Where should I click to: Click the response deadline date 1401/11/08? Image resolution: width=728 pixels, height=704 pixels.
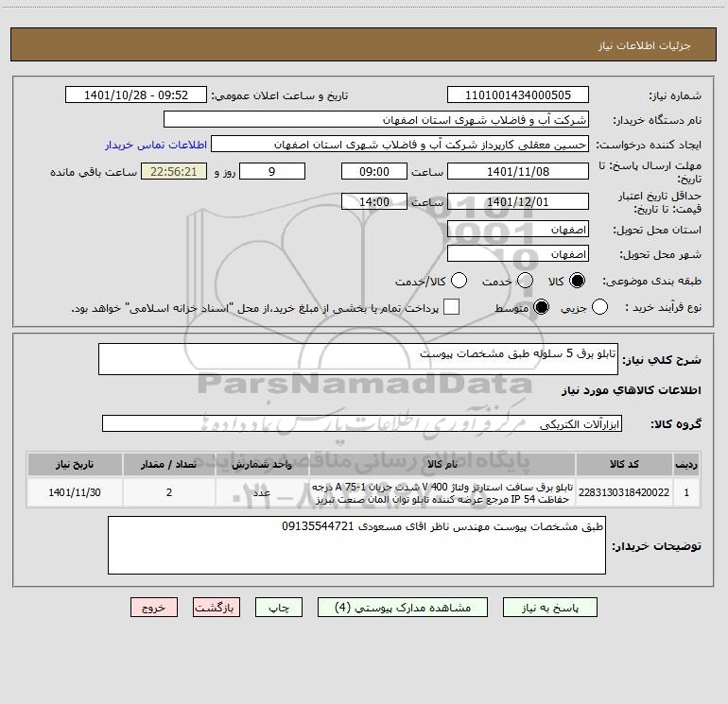click(518, 171)
